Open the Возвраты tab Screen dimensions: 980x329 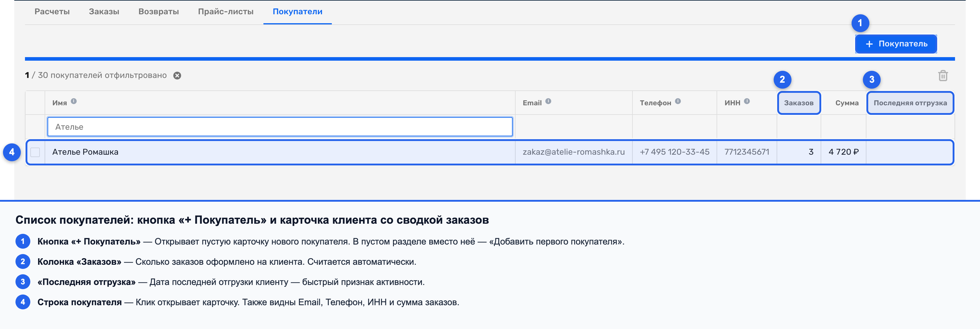point(159,12)
